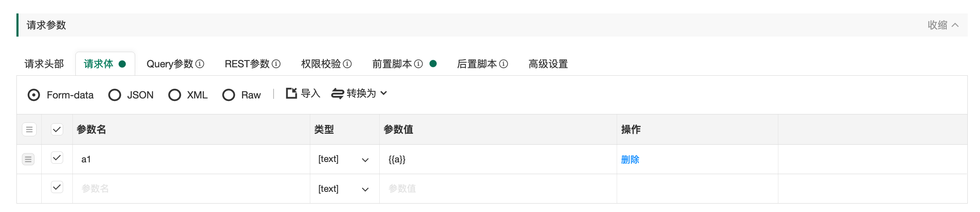Viewport: 980px width, 212px height.
Task: Select the JSON radio button
Action: pyautogui.click(x=115, y=95)
